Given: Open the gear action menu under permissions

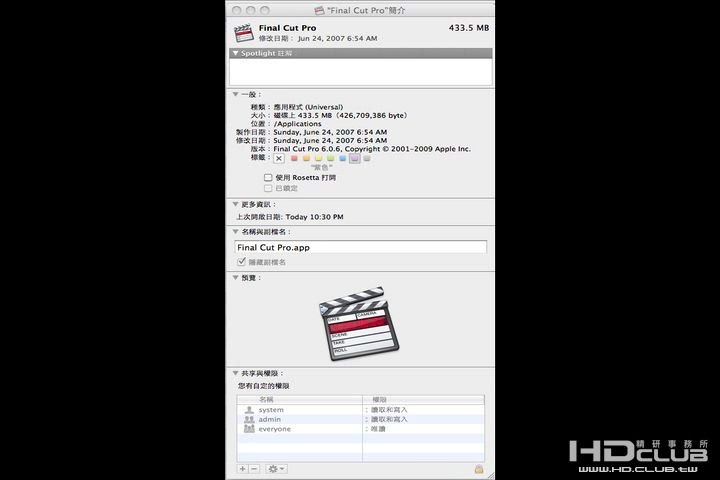Looking at the screenshot, I should tap(276, 469).
